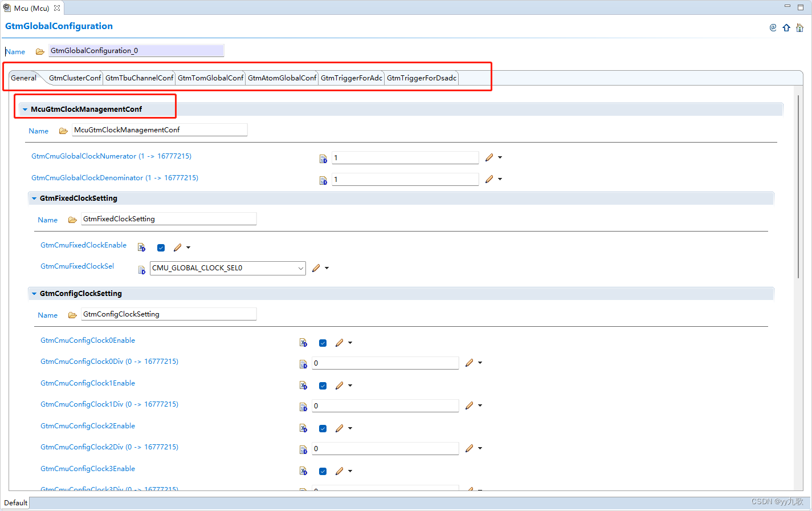
Task: Click boolean-type icon for GtmCmuFixedClockEnable
Action: coord(141,247)
